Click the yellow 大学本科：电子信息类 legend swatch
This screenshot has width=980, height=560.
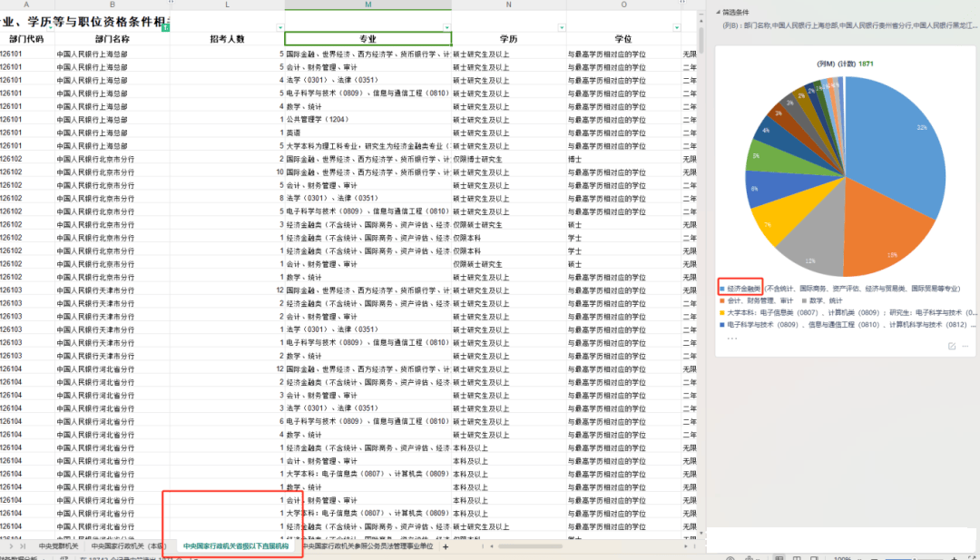click(x=722, y=312)
